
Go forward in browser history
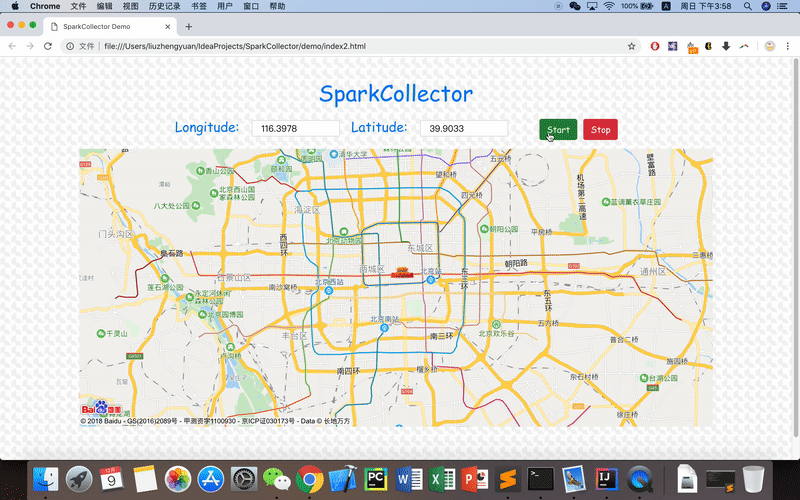point(30,46)
